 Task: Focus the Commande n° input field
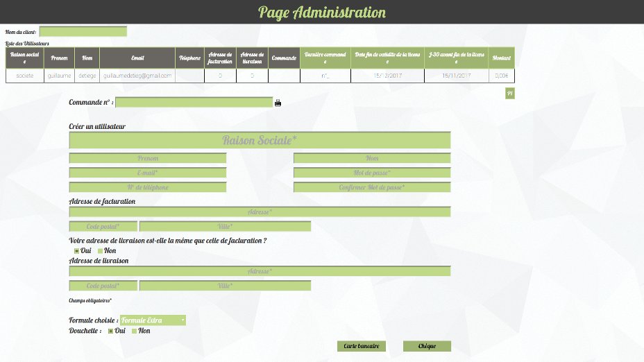pos(194,102)
